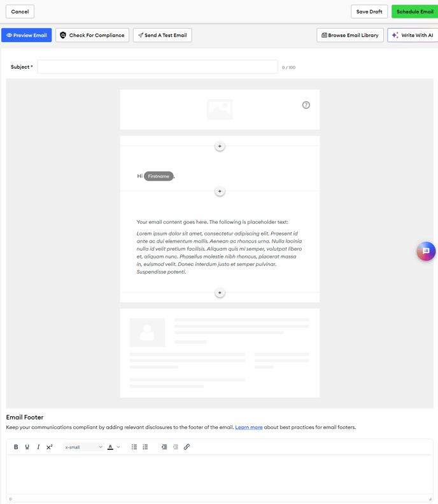
Task: Open the x-small font size dropdown
Action: [x=83, y=447]
